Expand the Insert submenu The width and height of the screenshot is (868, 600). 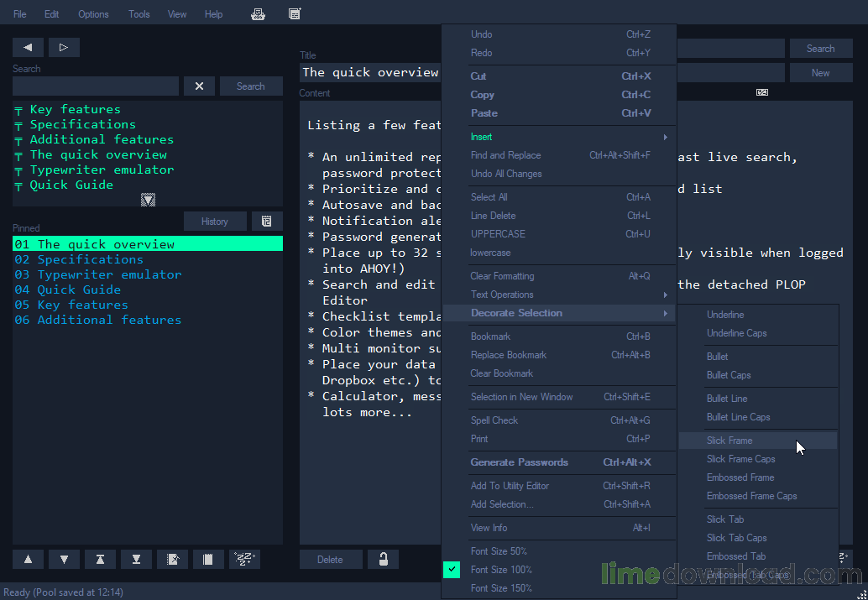[559, 137]
